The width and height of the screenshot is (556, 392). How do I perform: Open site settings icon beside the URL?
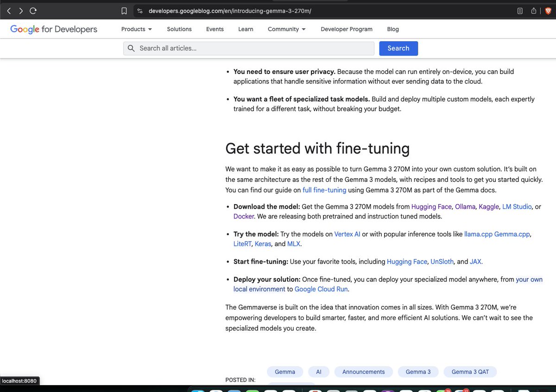(x=140, y=11)
